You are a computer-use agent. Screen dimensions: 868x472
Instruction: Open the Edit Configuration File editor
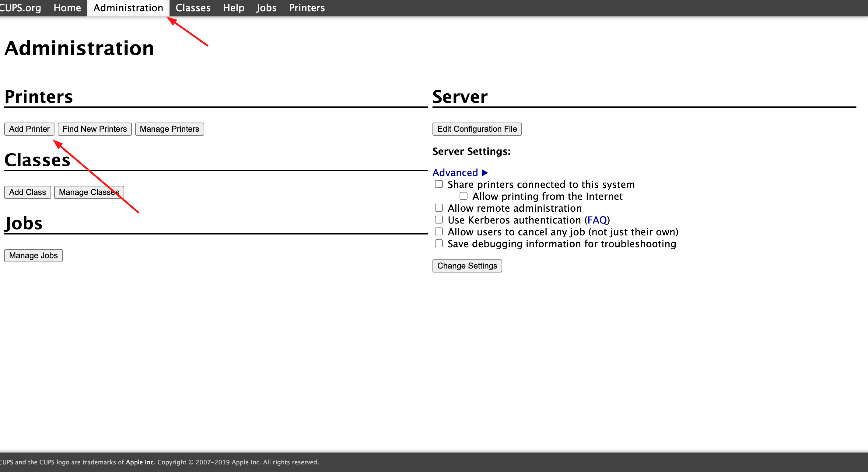[x=477, y=129]
